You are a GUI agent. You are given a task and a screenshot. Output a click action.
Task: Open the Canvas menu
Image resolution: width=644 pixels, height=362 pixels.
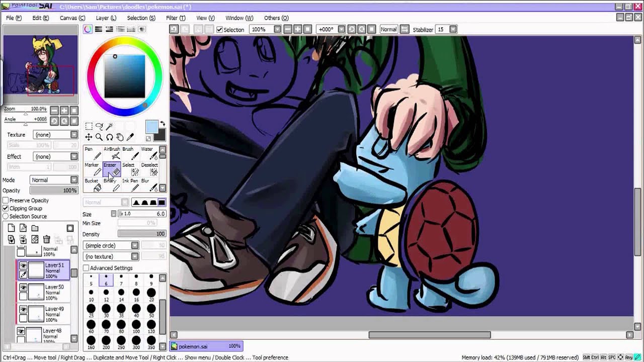(x=72, y=18)
